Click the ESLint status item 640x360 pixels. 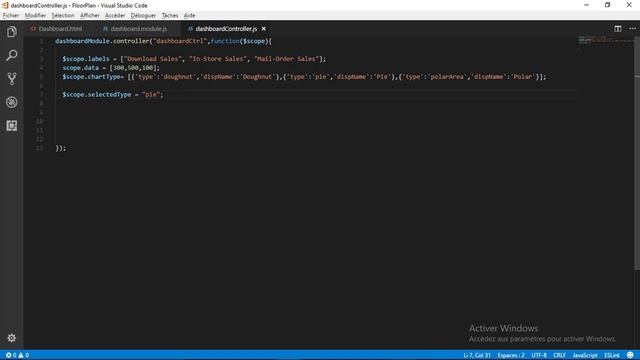click(x=612, y=355)
